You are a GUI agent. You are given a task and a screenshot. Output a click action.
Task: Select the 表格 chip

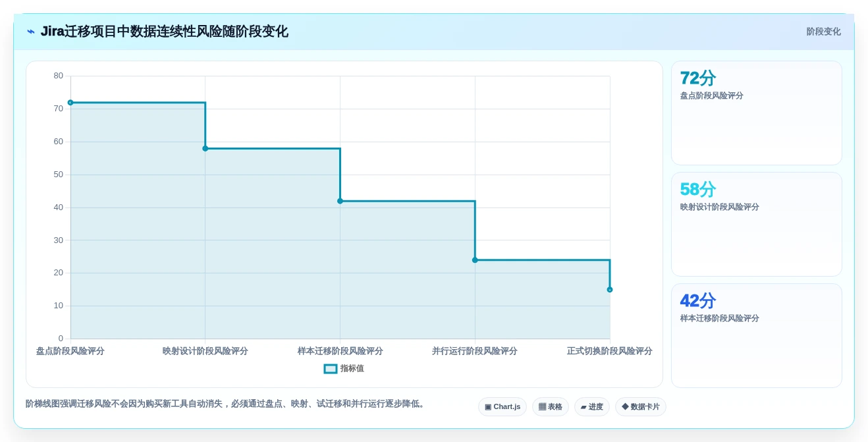point(551,406)
